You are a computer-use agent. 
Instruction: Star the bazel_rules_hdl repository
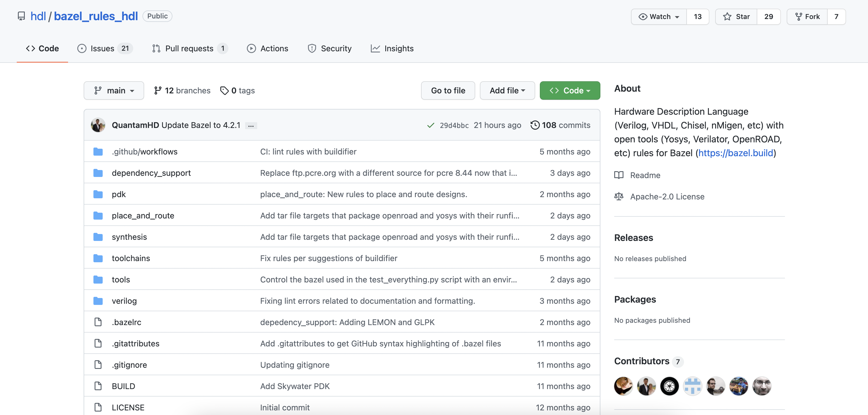pos(736,16)
